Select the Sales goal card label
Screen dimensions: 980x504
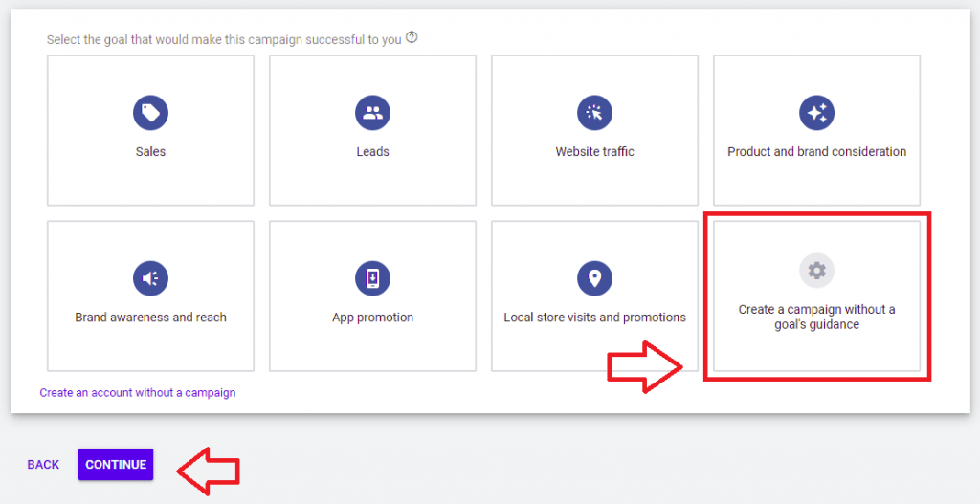click(150, 152)
